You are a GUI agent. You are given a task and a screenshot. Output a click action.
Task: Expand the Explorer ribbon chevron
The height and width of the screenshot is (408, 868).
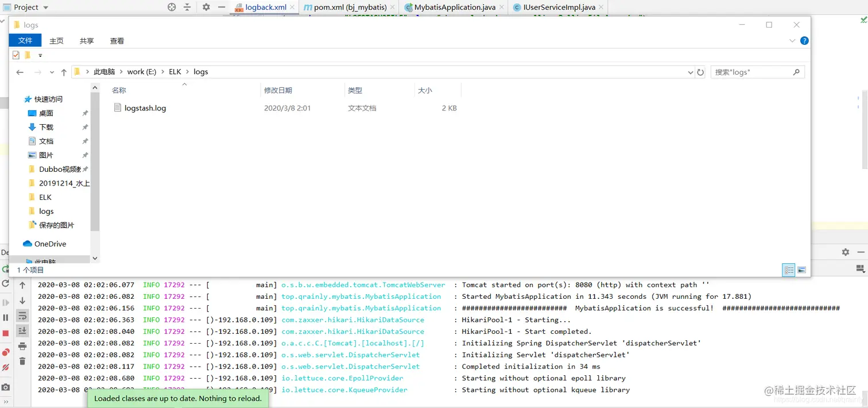(x=792, y=41)
